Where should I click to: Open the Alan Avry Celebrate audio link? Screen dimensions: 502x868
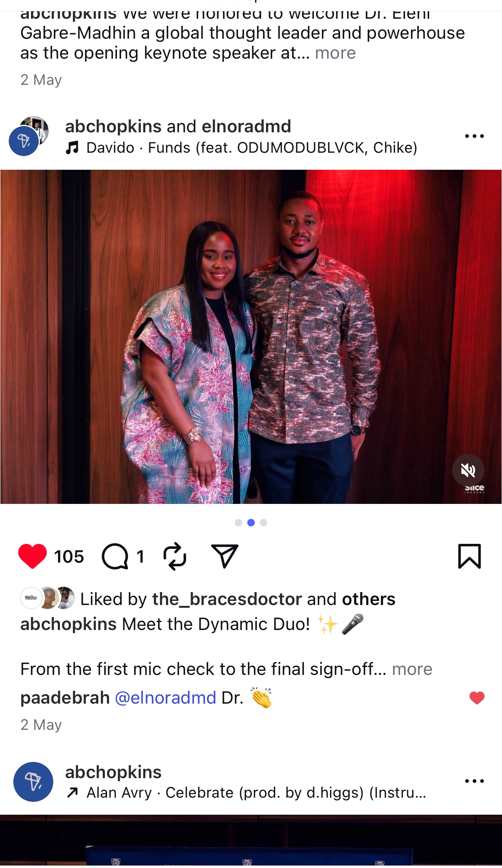[246, 793]
